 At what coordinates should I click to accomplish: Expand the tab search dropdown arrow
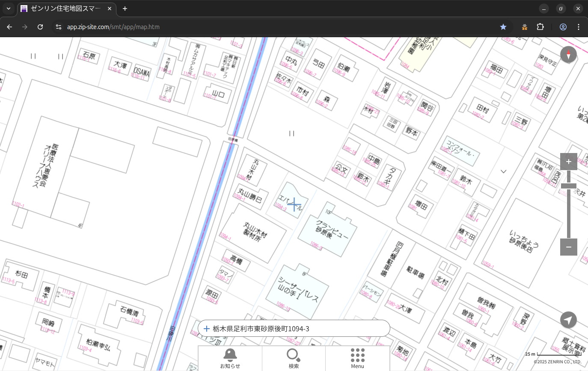click(8, 9)
